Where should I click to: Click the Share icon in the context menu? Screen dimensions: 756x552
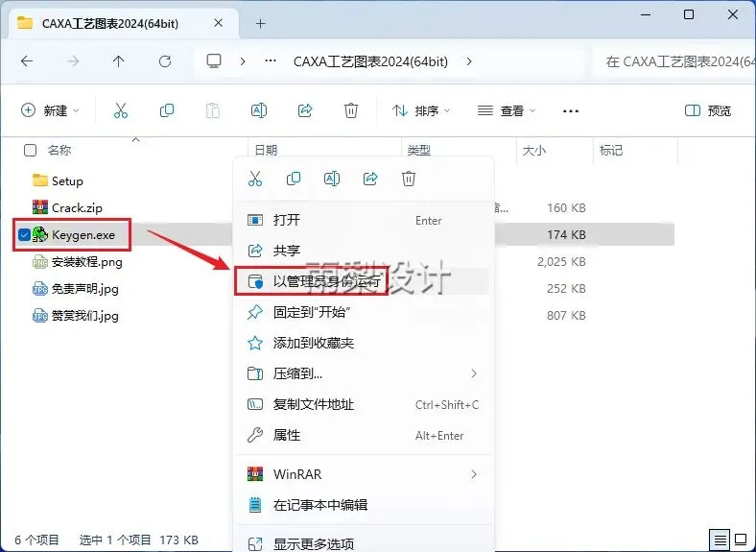369,179
